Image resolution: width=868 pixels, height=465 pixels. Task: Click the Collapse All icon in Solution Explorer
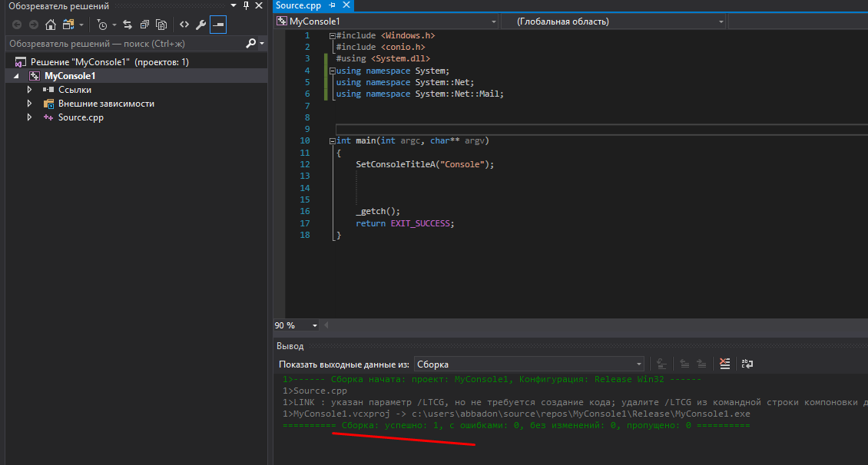coord(144,25)
